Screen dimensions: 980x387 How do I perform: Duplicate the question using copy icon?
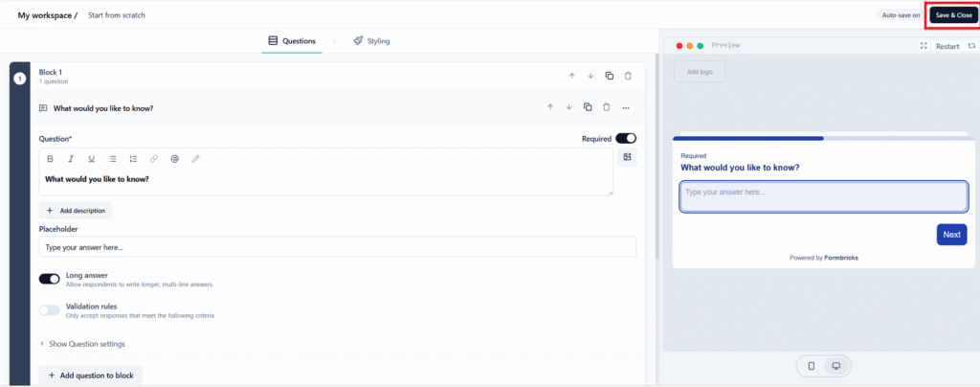pos(588,107)
